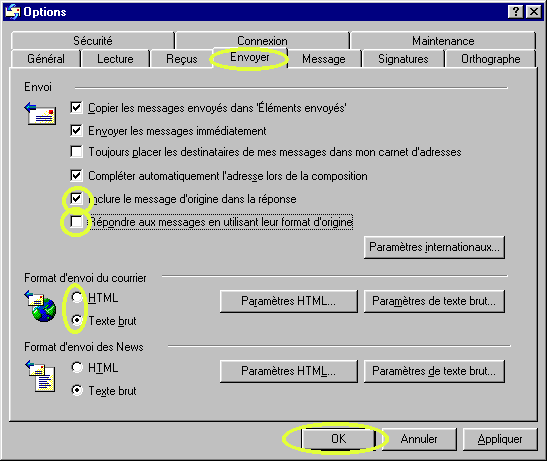547x461 pixels.
Task: Select HTML for mail sending format
Action: click(x=77, y=297)
